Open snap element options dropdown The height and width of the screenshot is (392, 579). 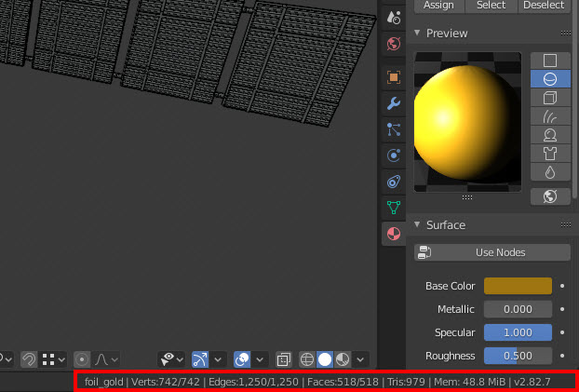[x=54, y=359]
